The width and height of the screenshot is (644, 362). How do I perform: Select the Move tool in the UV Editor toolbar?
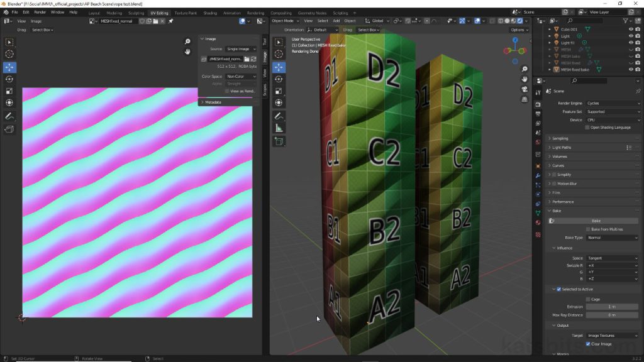coord(9,68)
